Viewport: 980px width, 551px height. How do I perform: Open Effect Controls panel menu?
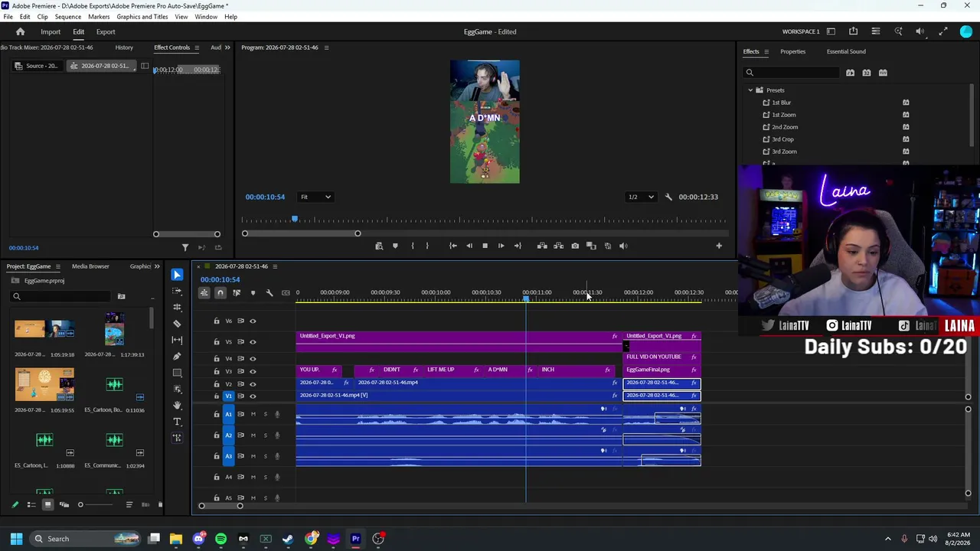pos(196,47)
